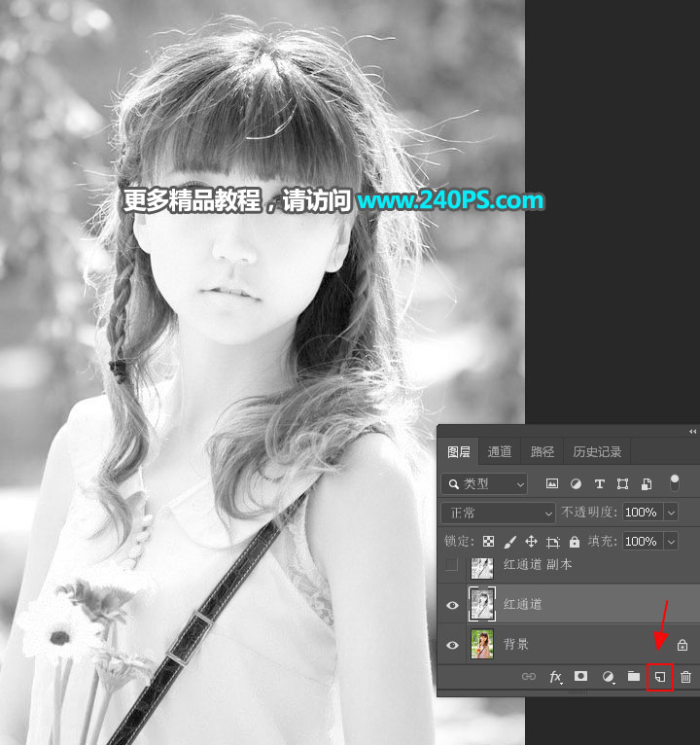Create new fill or adjustment layer

(608, 677)
